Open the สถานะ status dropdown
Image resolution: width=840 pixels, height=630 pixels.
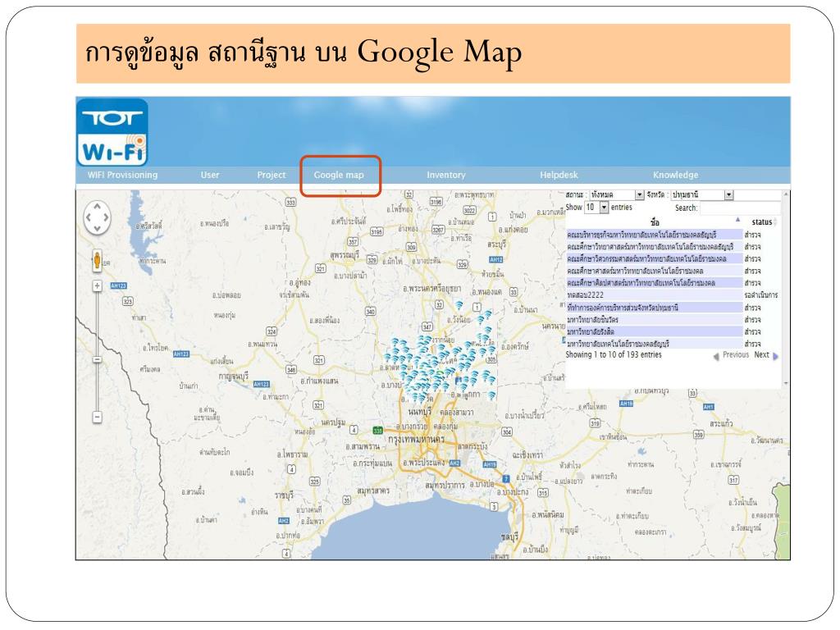click(616, 194)
